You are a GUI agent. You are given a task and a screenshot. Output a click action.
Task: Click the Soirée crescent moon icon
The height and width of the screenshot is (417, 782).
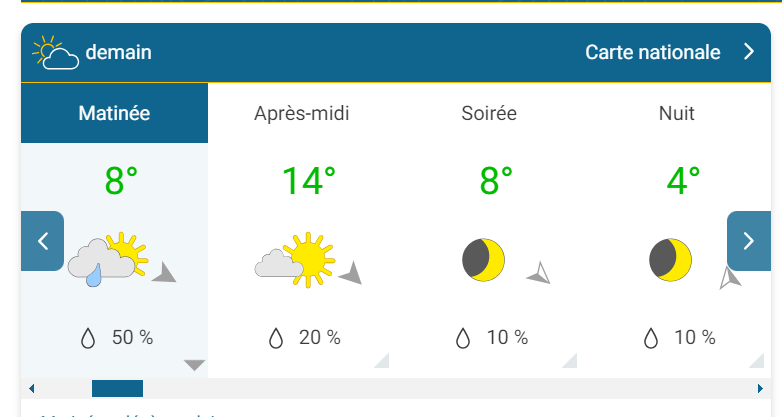tap(483, 260)
